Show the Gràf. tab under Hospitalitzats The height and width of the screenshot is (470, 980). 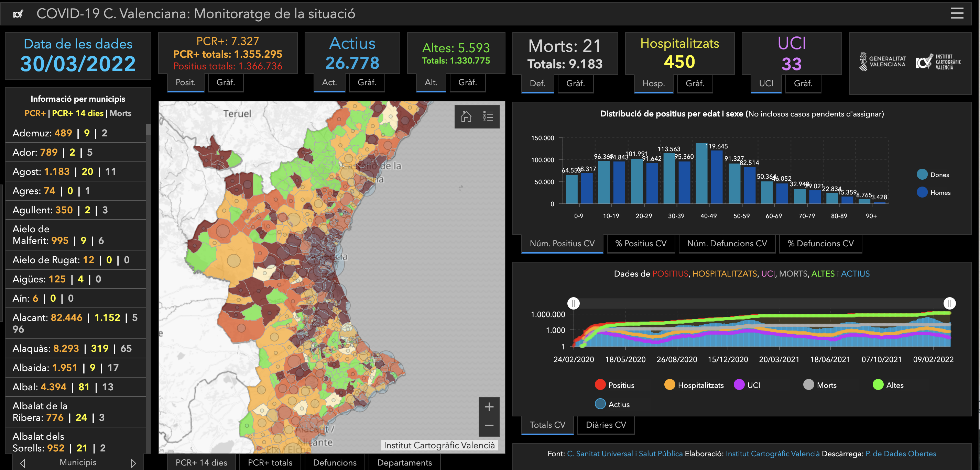[x=695, y=83]
